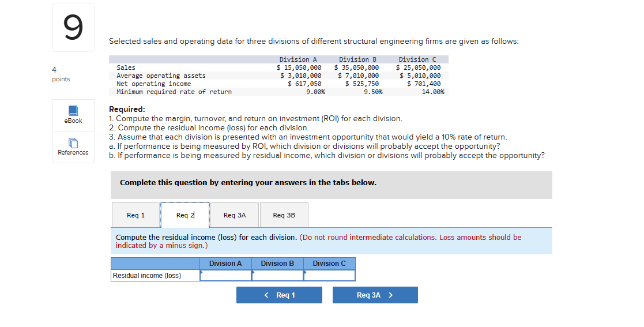Screen dimensions: 644x327
Task: Open the eBook icon
Action: (x=73, y=111)
